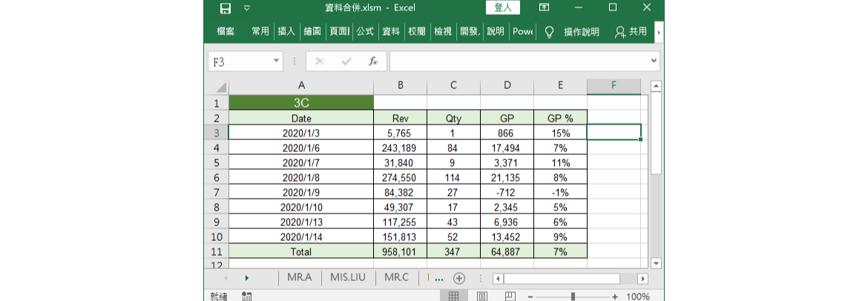Click the Cancel X formula bar icon
Image resolution: width=868 pixels, height=301 pixels.
click(320, 62)
